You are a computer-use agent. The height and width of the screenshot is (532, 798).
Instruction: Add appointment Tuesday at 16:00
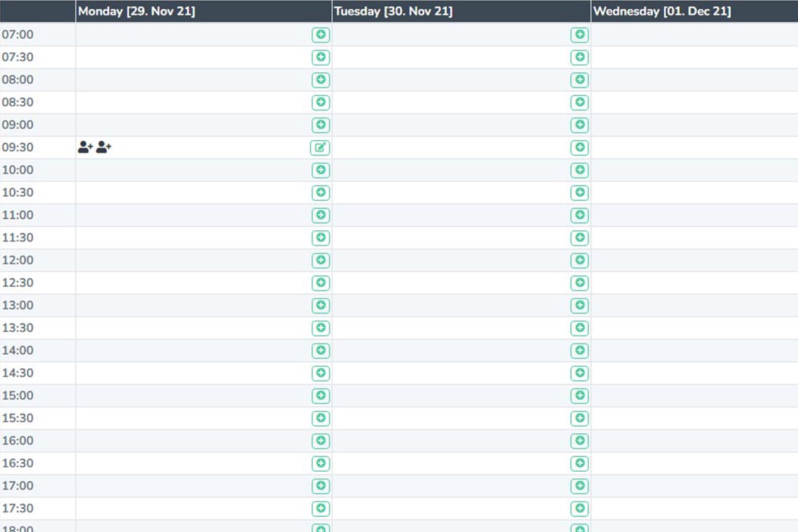580,441
